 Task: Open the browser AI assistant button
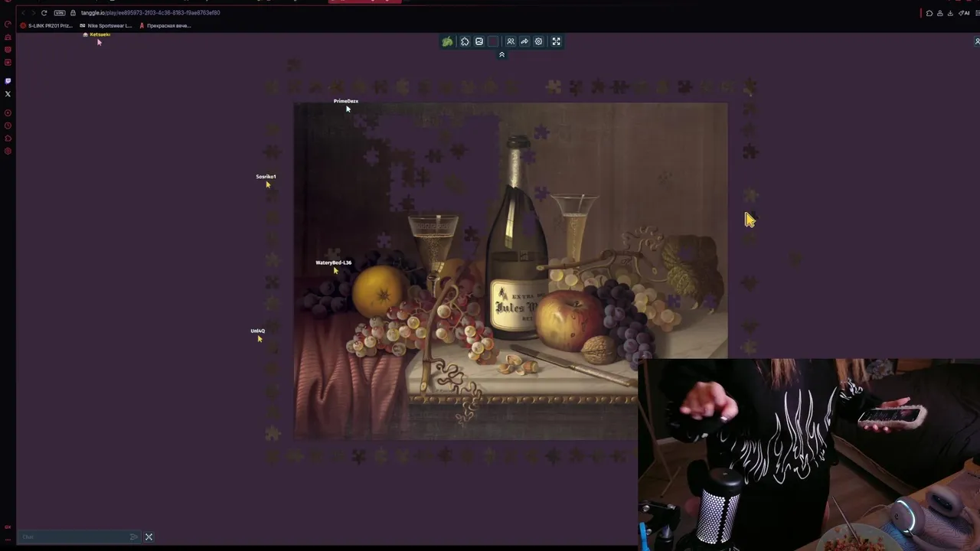click(x=964, y=13)
